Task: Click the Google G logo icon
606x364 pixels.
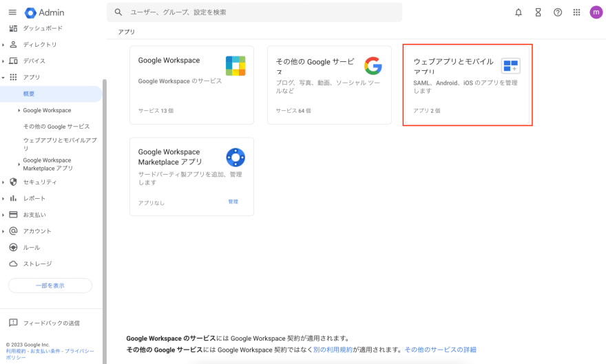Action: pyautogui.click(x=373, y=65)
